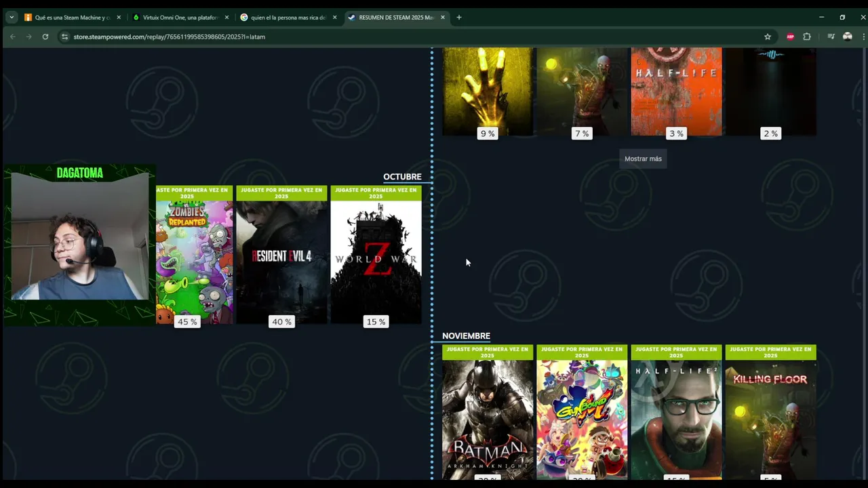Screen dimensions: 868x488
Task: Open the Chrome profile avatar
Action: [848, 37]
